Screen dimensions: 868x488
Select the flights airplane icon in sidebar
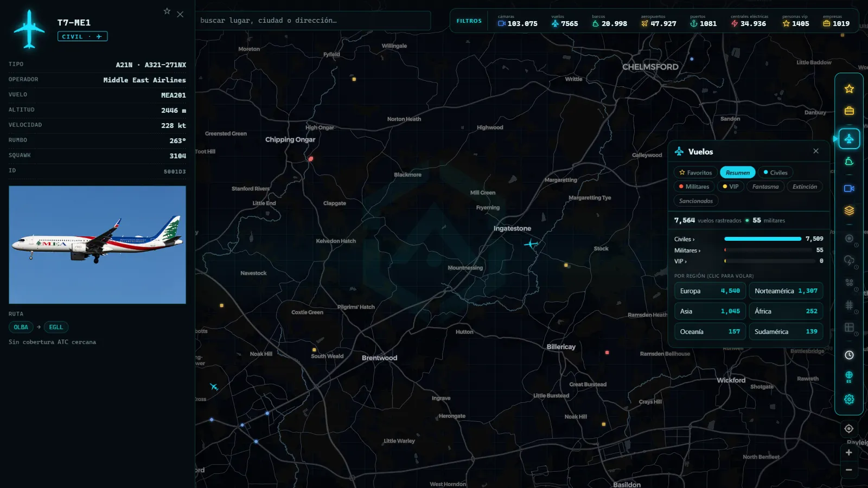point(849,139)
